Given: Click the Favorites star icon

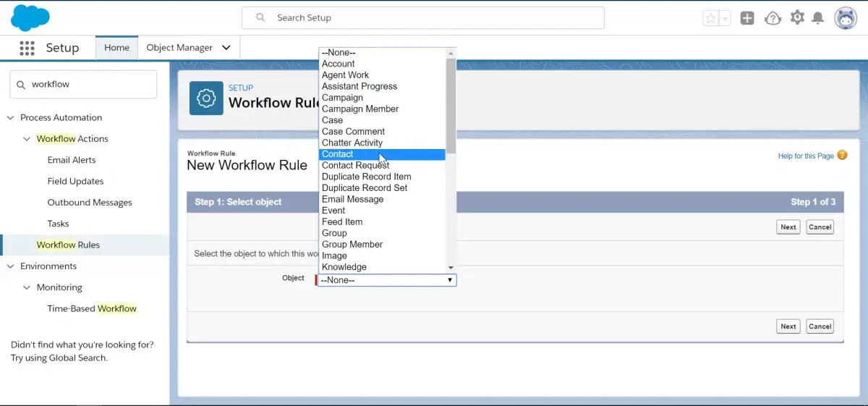Looking at the screenshot, I should point(710,19).
